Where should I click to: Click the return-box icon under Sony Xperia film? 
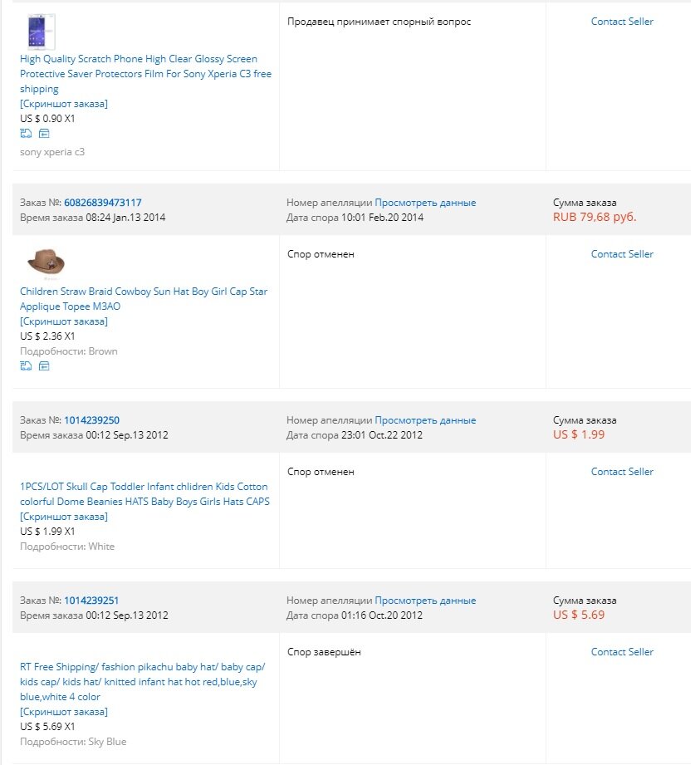pyautogui.click(x=44, y=133)
